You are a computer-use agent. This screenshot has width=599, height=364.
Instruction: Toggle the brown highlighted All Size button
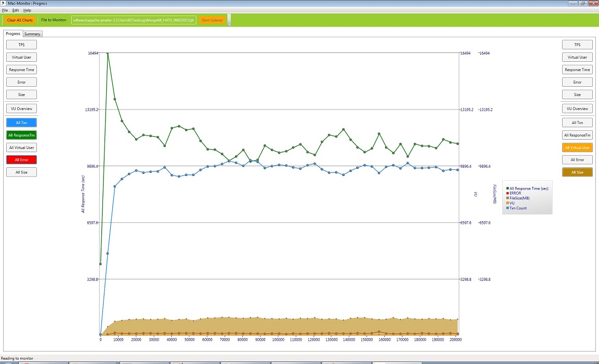click(x=577, y=172)
